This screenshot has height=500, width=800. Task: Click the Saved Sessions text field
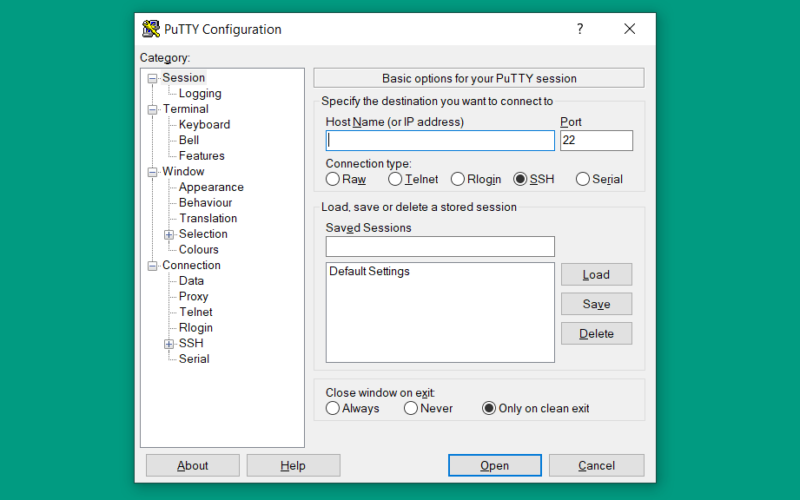coord(440,246)
